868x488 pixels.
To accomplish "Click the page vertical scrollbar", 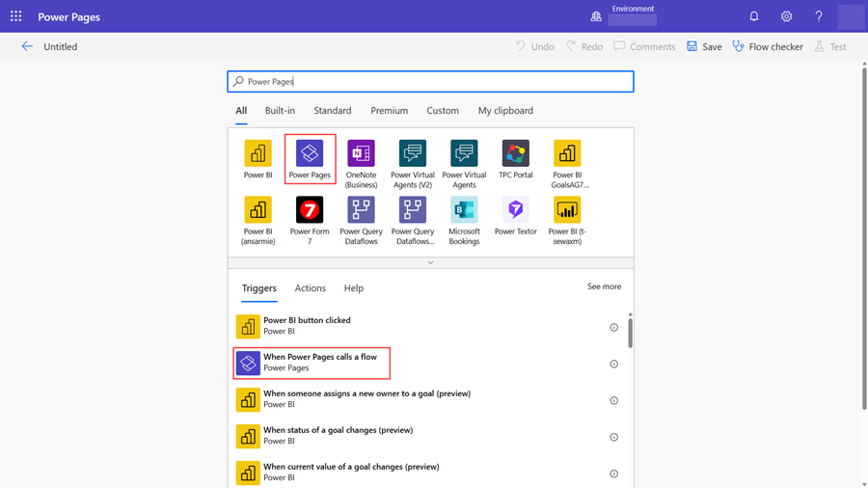I will click(x=864, y=238).
